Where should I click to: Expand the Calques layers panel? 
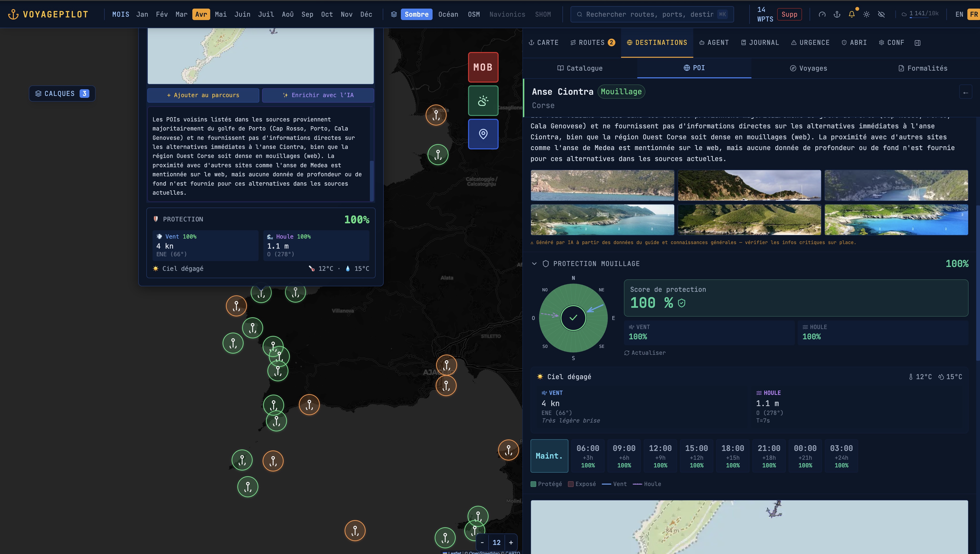pyautogui.click(x=62, y=94)
